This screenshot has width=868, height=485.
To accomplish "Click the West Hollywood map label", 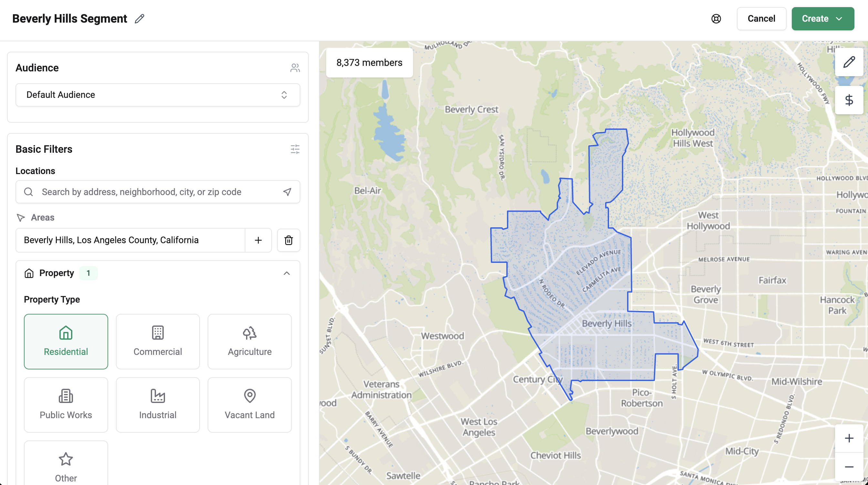I will click(x=708, y=221).
